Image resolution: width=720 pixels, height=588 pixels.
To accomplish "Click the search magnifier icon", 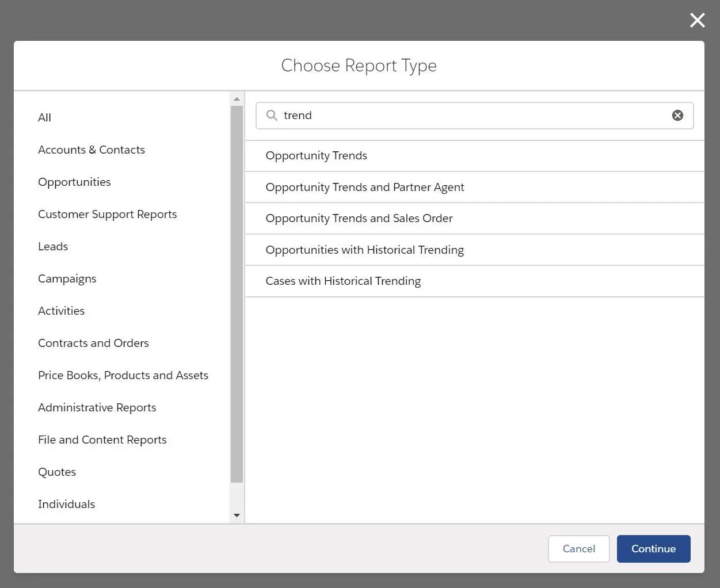I will click(x=272, y=116).
